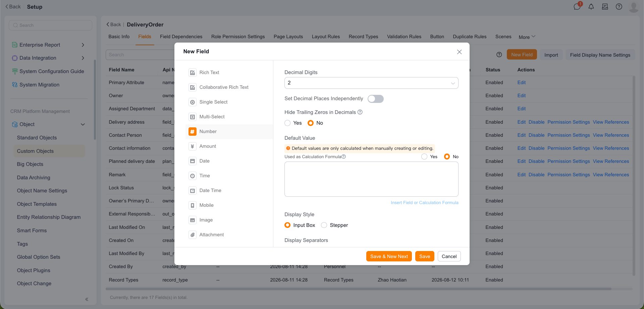Choose the Image field type icon
Image resolution: width=644 pixels, height=309 pixels.
point(193,220)
